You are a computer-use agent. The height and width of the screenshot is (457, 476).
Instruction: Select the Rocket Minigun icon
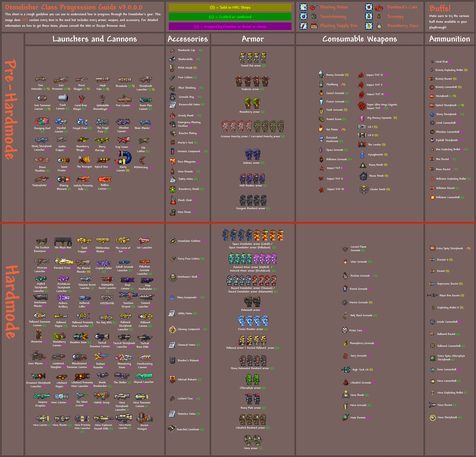(x=144, y=418)
